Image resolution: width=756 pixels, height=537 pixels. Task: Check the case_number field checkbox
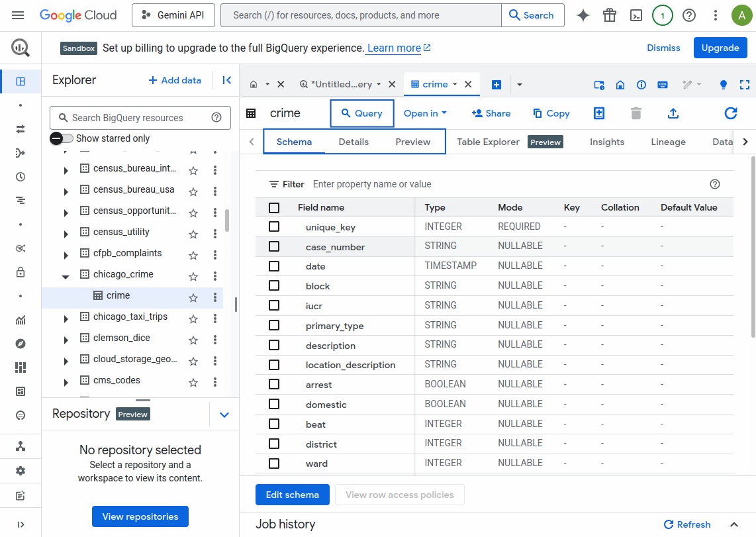(274, 246)
